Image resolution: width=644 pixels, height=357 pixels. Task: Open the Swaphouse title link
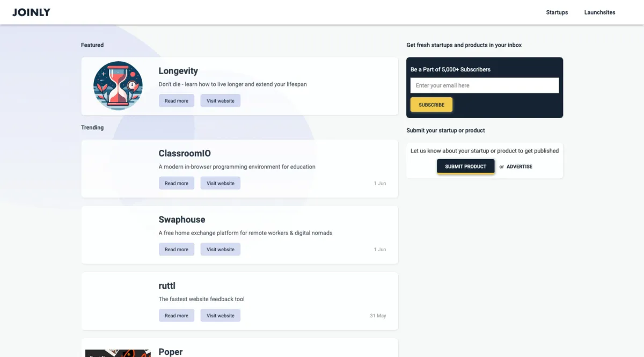[181, 220]
